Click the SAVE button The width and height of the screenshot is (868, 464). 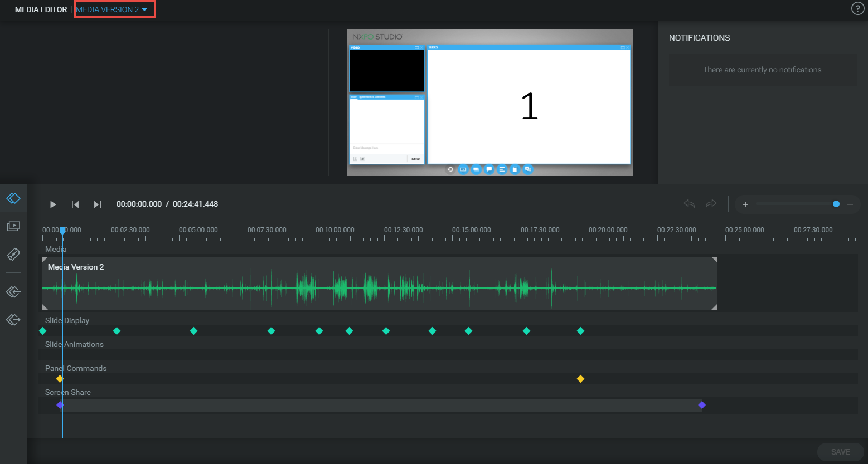point(840,452)
